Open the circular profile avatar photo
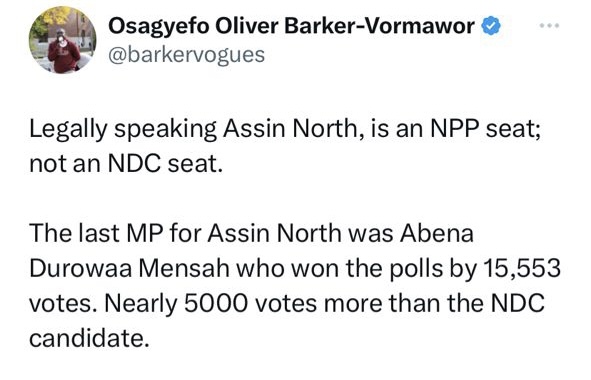 click(x=63, y=40)
